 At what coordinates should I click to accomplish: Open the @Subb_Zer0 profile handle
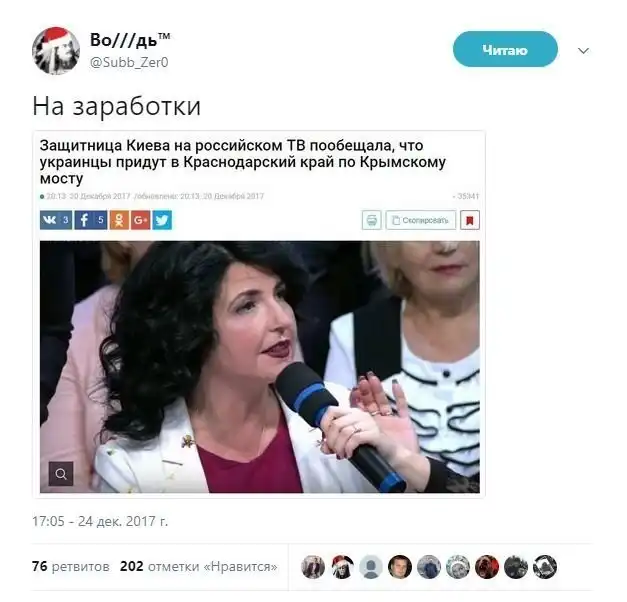[x=129, y=62]
